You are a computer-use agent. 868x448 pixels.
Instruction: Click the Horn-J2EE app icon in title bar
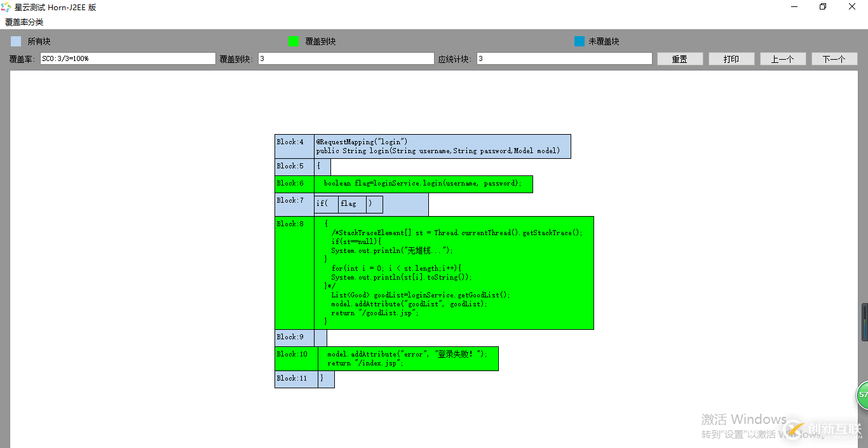tap(6, 7)
